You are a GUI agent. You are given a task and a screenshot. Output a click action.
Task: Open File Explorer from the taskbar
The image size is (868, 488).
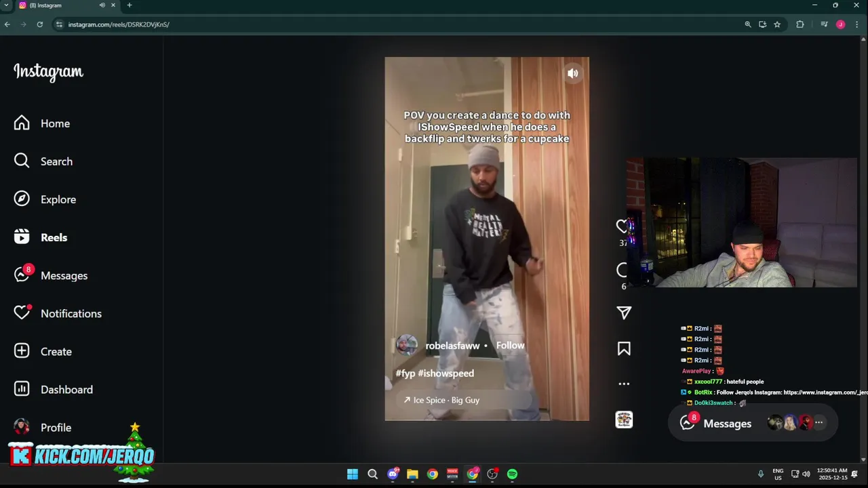412,474
